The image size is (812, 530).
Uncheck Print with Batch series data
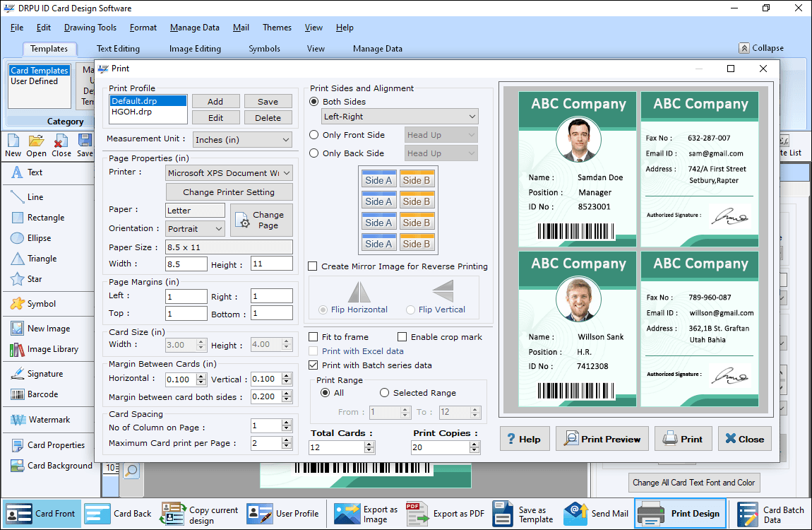(x=314, y=365)
